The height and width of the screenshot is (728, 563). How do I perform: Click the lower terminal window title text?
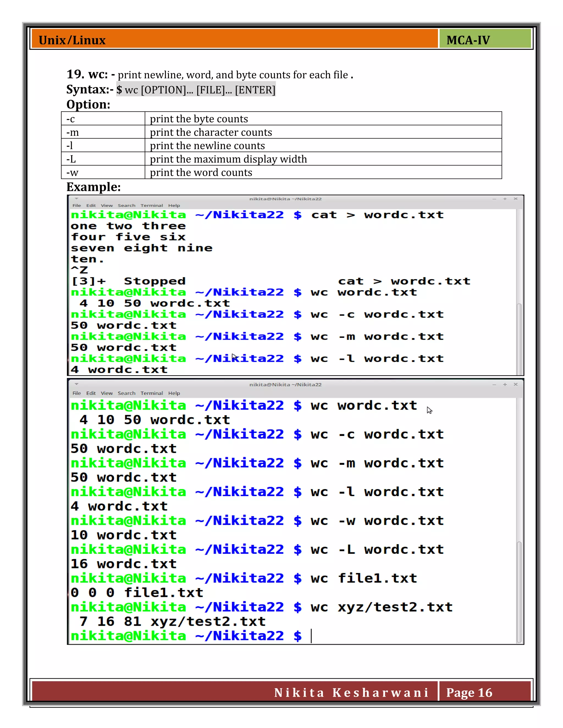tap(286, 385)
